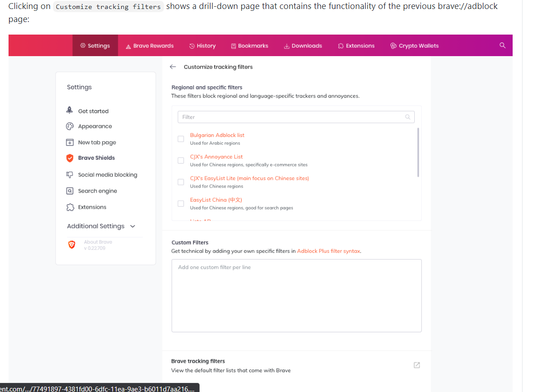Switch to the Bookmarks tab
This screenshot has width=536, height=392.
[249, 46]
